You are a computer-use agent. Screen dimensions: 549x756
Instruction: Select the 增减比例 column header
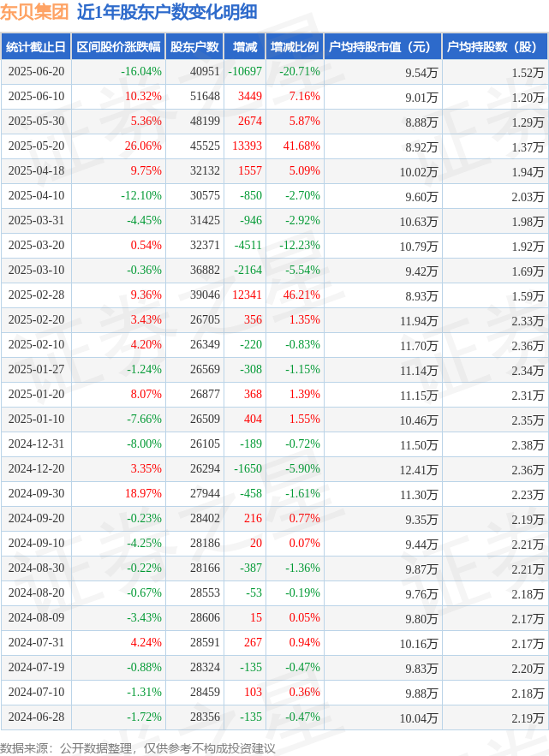click(x=295, y=47)
